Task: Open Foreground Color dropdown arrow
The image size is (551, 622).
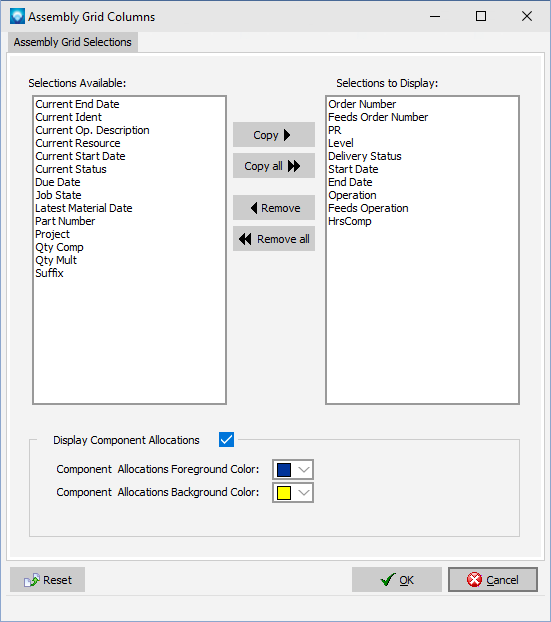Action: tap(304, 470)
